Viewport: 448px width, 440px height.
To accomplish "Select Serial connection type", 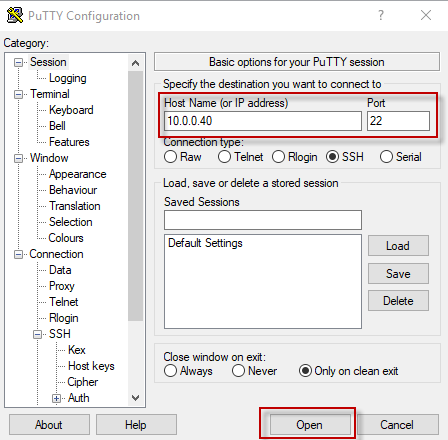I will pyautogui.click(x=386, y=157).
